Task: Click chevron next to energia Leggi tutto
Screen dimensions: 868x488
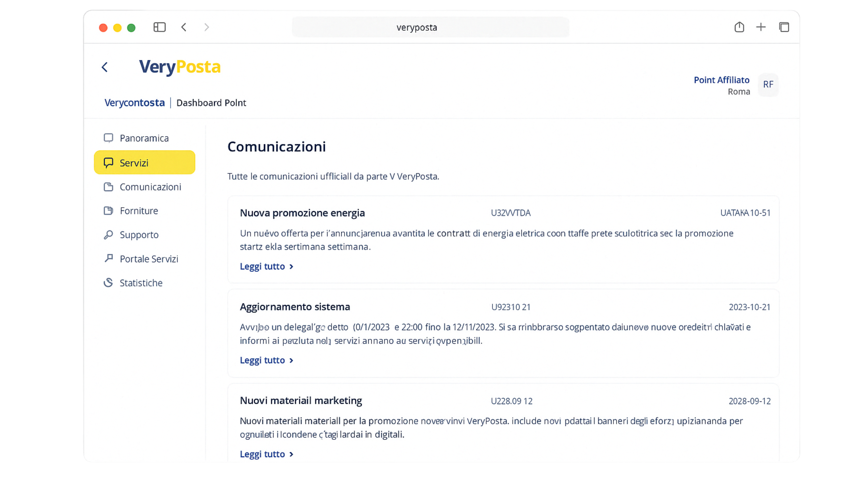Action: (291, 267)
